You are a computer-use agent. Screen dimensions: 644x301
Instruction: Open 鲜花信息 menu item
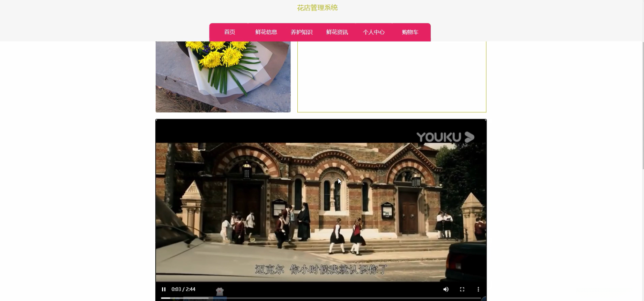(x=266, y=32)
